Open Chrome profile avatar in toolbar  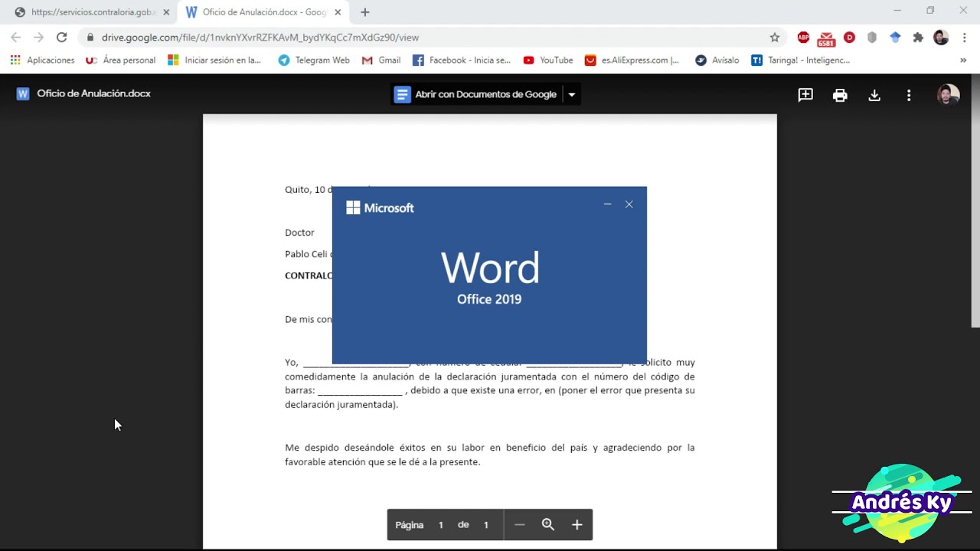pyautogui.click(x=941, y=37)
